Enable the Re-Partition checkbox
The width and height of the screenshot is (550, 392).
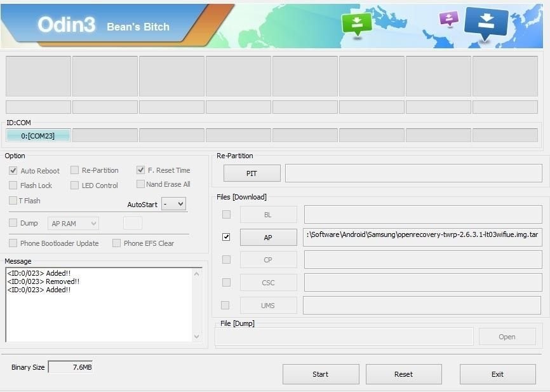(x=74, y=170)
